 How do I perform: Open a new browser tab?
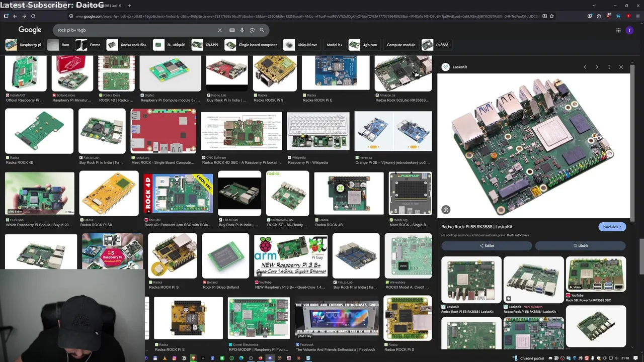click(x=129, y=6)
